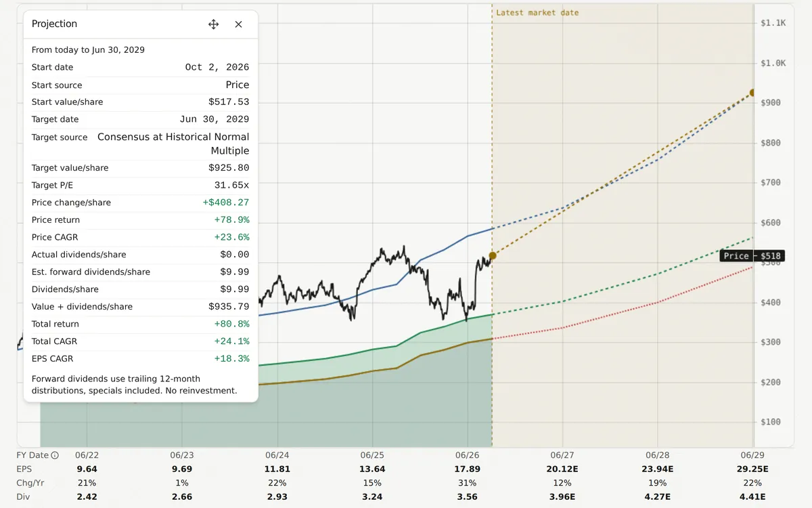Click the EPS estimate 29.25E

coord(752,469)
